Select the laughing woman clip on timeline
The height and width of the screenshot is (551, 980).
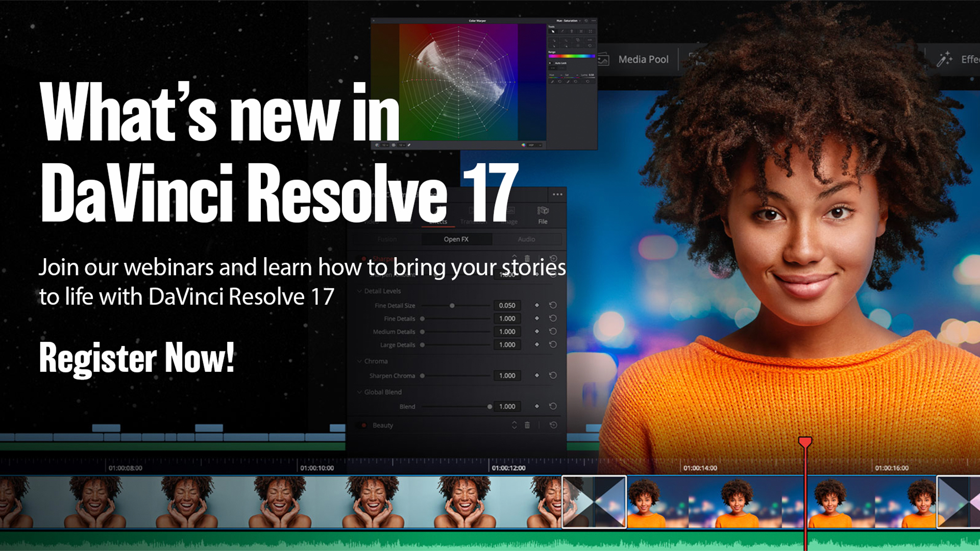pyautogui.click(x=281, y=502)
